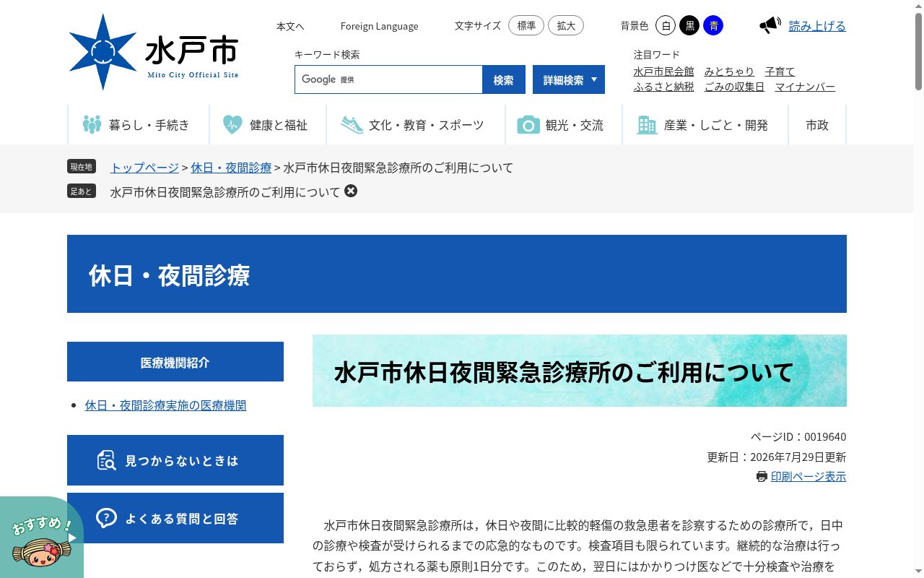Open the みとちゃり link

[x=729, y=72]
